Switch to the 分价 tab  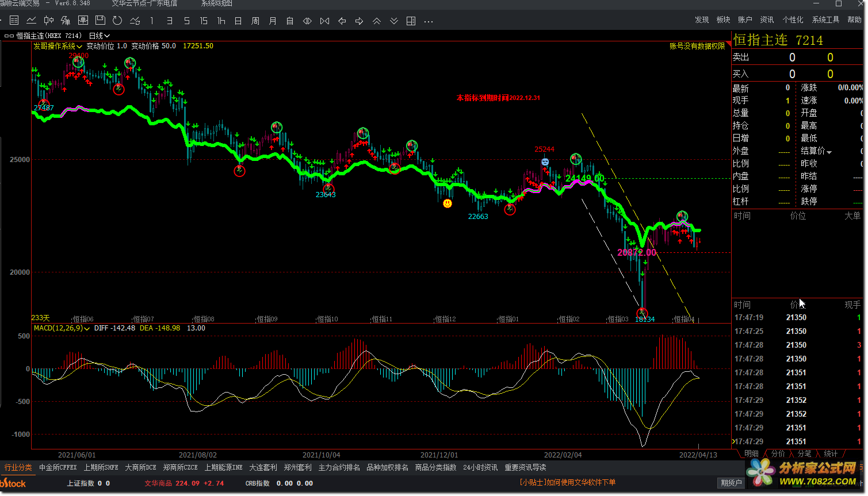tap(778, 453)
